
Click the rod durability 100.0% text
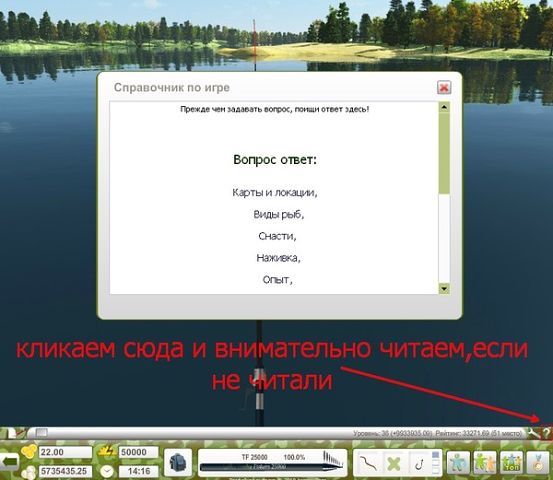(x=294, y=457)
